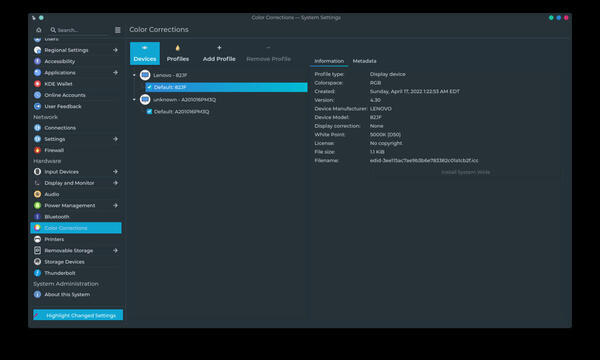Collapse the unknown - A2010I6PM3Q device tree
The width and height of the screenshot is (600, 360).
134,99
